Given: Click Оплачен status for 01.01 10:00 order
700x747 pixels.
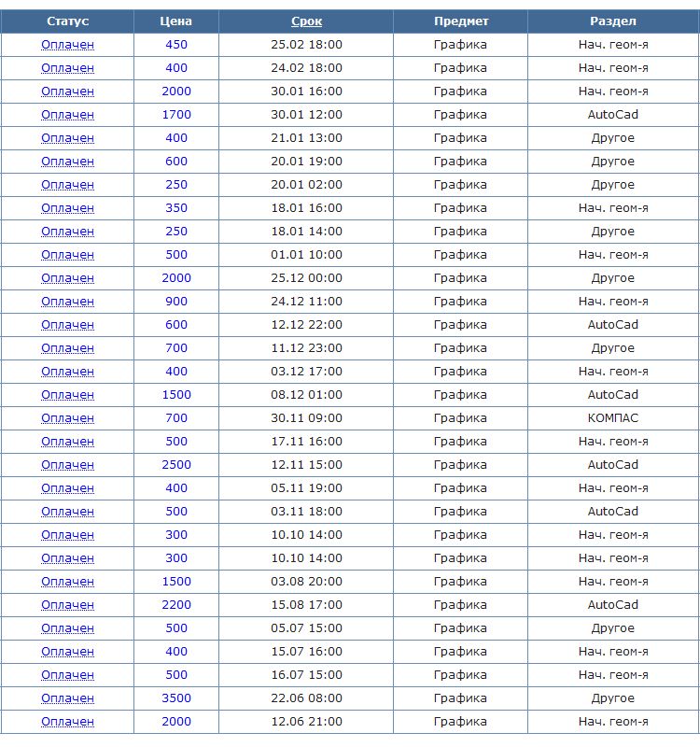Looking at the screenshot, I should 67,255.
